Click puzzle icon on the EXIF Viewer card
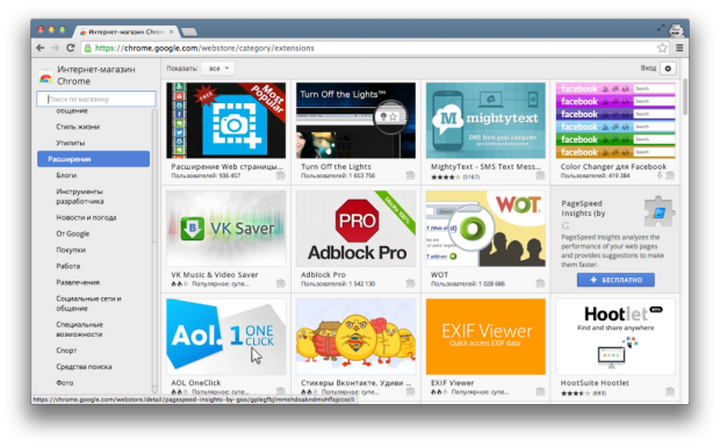The height and width of the screenshot is (447, 720). [x=540, y=391]
